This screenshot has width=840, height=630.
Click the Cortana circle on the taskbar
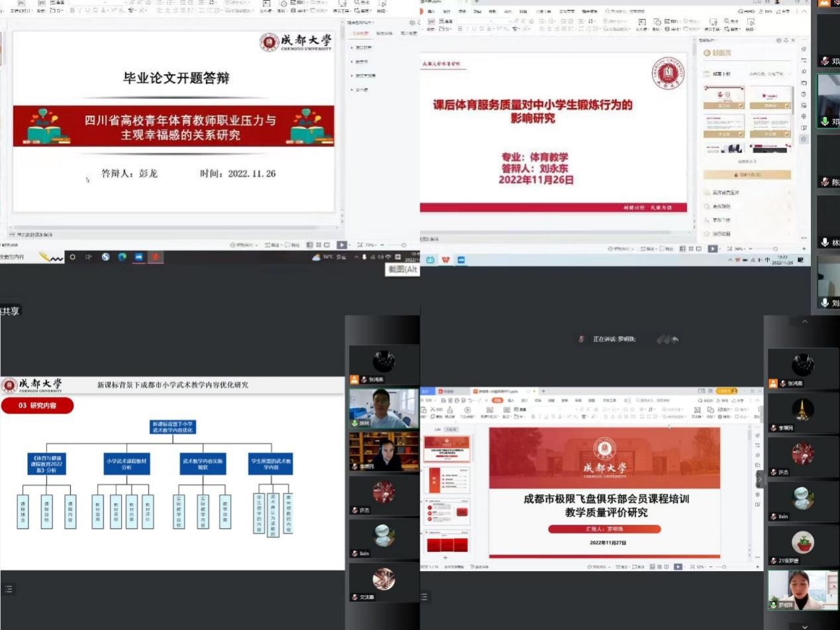[x=72, y=257]
